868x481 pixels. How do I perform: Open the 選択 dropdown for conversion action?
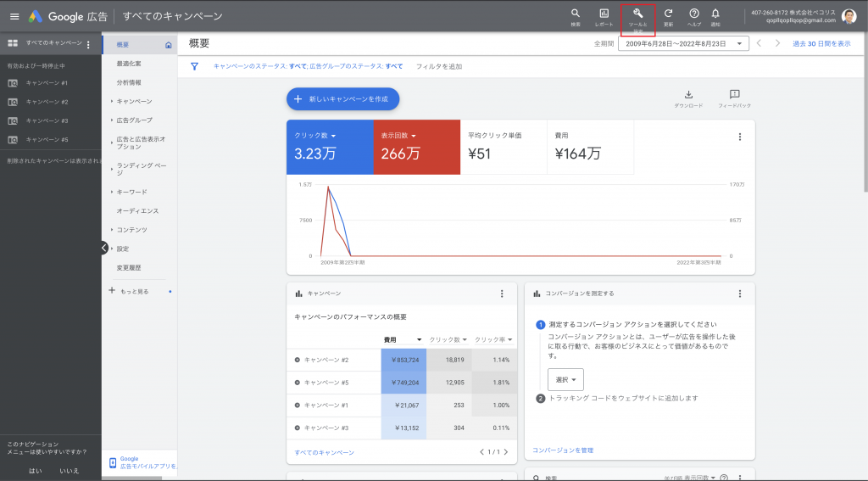565,379
